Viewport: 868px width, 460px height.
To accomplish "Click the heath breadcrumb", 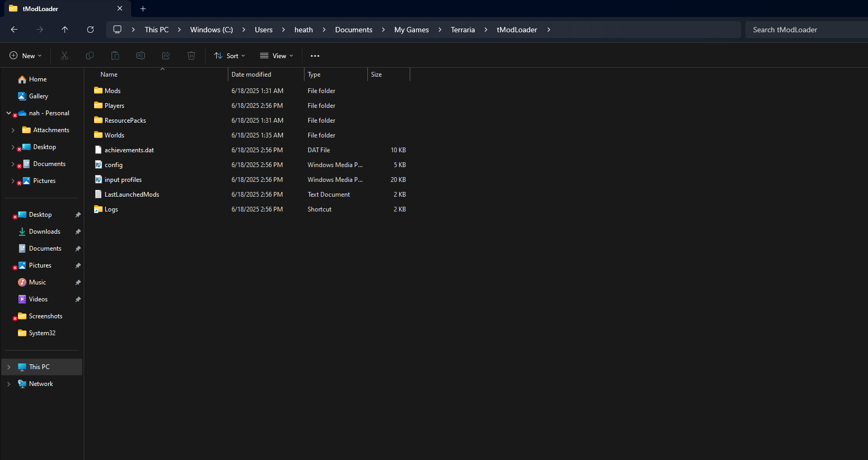I will point(303,30).
